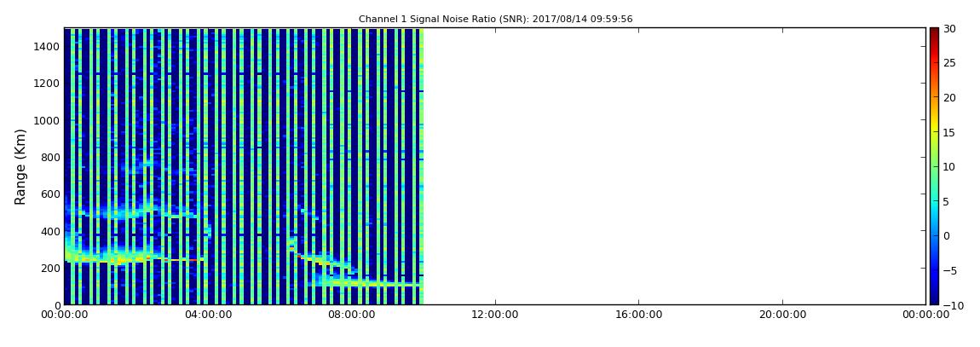
Task: Click the 16:00:00 time axis label
Action: click(638, 315)
